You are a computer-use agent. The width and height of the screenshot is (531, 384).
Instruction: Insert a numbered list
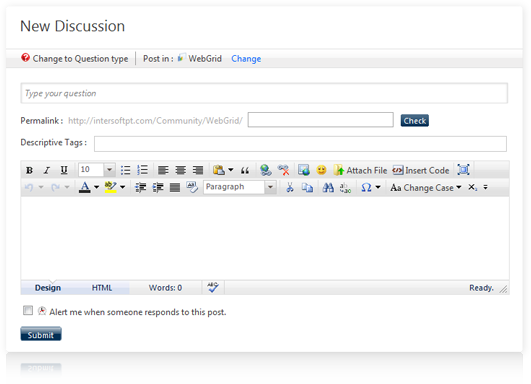point(143,170)
